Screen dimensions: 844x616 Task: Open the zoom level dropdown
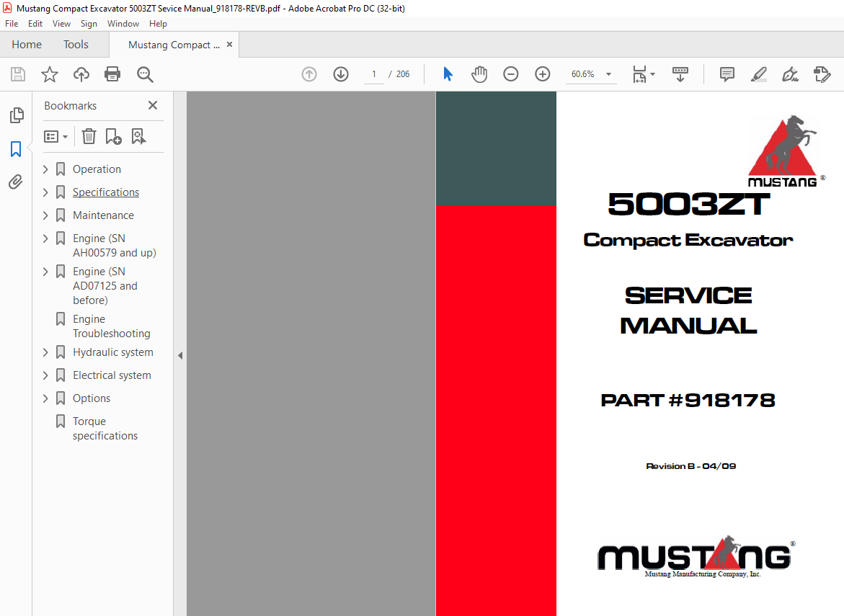coord(609,74)
